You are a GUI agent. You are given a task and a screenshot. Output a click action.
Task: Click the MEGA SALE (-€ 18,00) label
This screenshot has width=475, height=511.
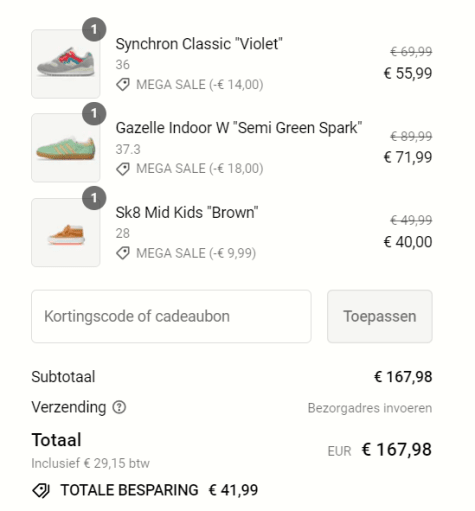pos(200,169)
